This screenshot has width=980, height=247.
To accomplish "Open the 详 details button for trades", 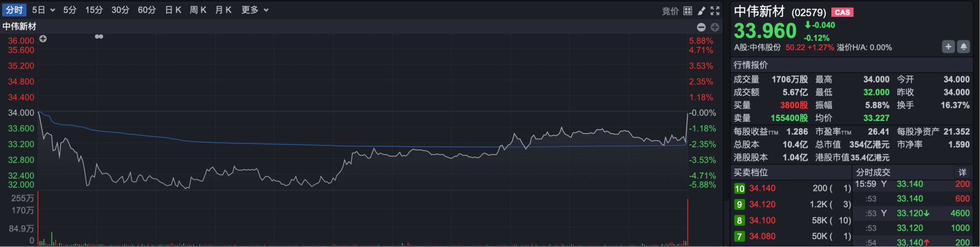I will tap(962, 172).
